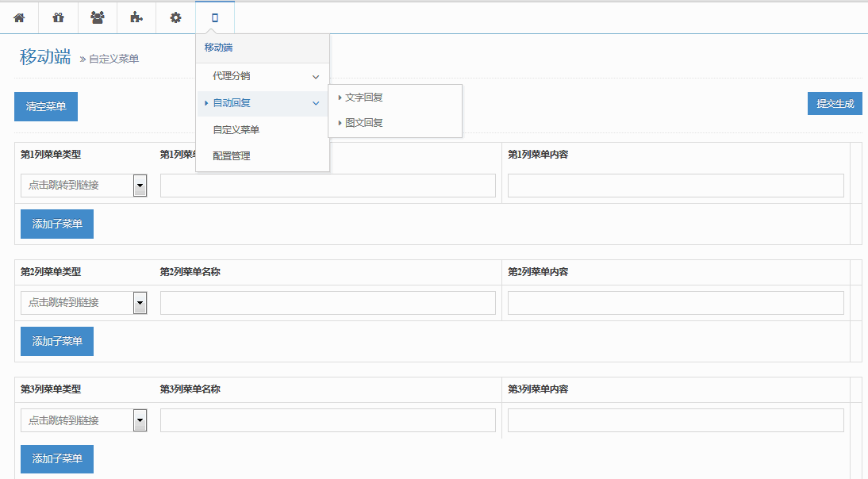This screenshot has width=868, height=479.
Task: Click the 第2列菜单名称 input box
Action: [328, 303]
